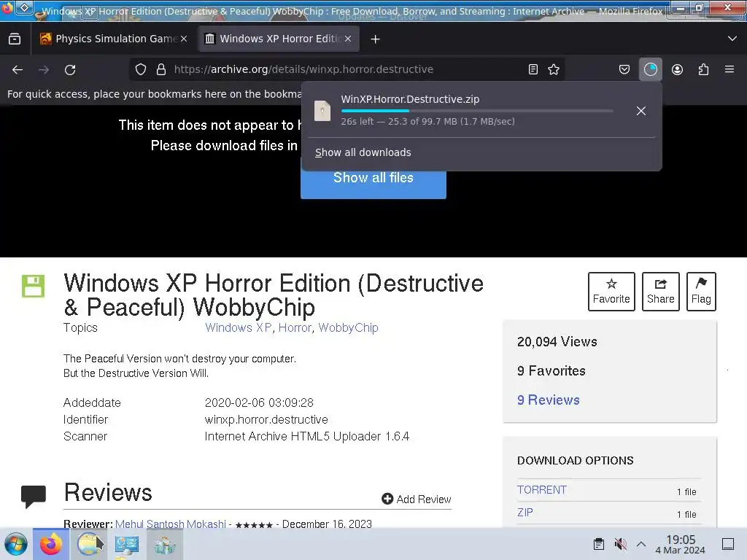Viewport: 747px width, 560px height.
Task: Select ZIP download option
Action: 525,513
